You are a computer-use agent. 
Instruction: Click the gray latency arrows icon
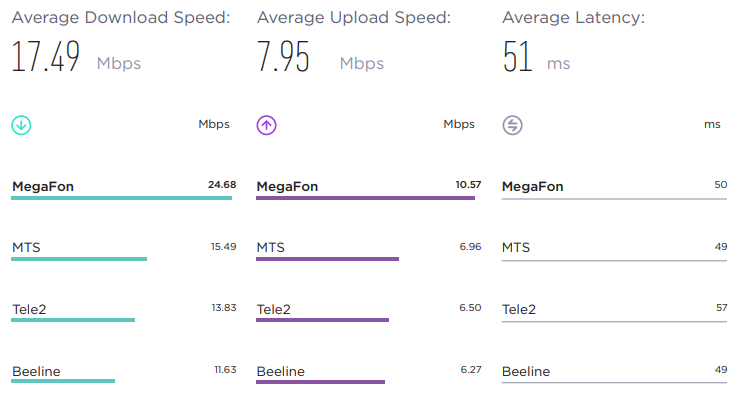513,125
